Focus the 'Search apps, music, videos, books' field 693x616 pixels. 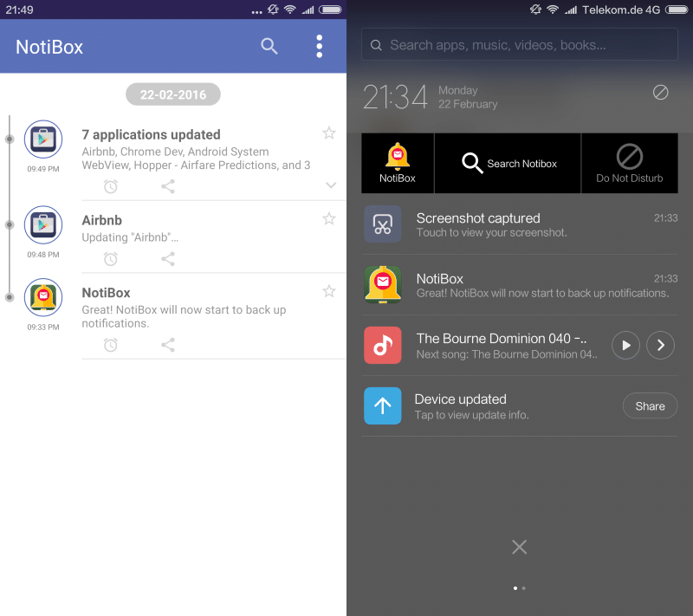coord(519,45)
